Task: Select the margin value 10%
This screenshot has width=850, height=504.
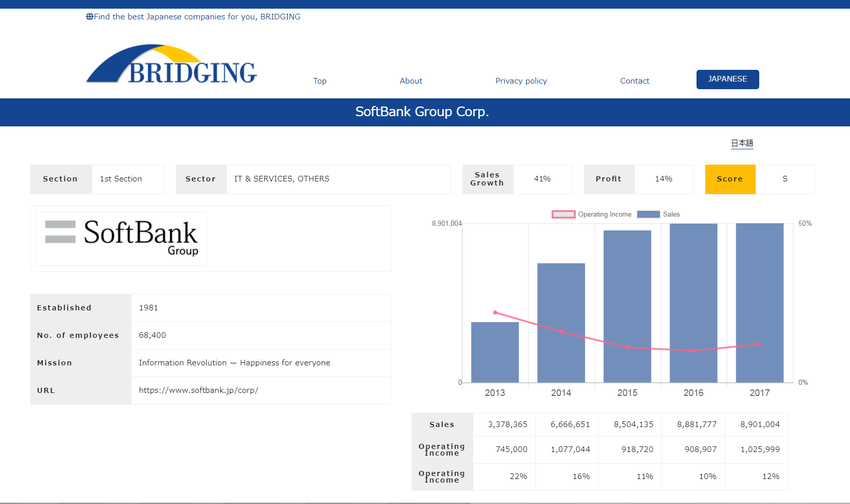Action: [x=708, y=476]
